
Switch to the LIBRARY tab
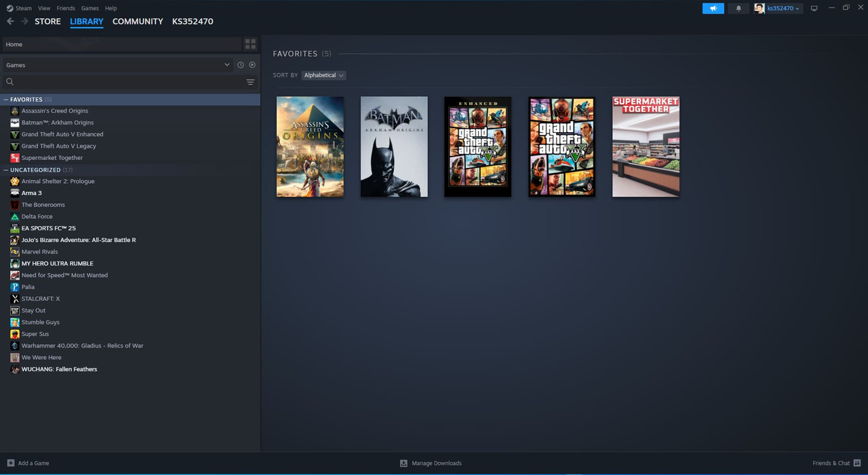pyautogui.click(x=87, y=22)
